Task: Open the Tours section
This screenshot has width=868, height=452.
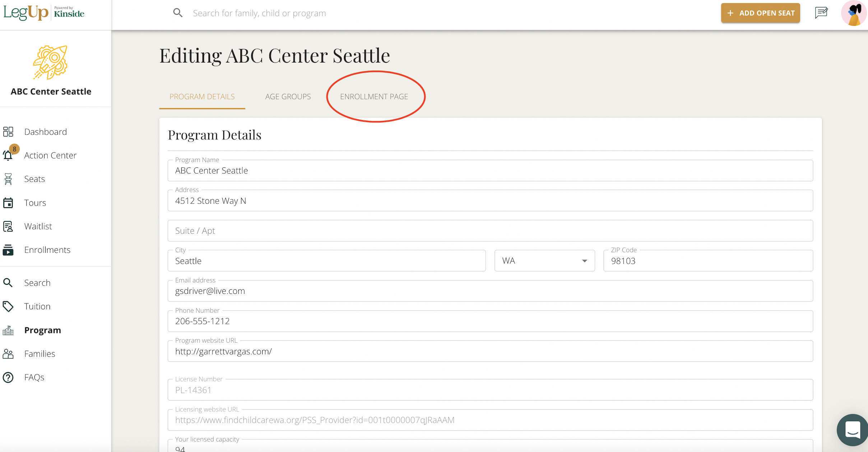Action: click(x=35, y=203)
